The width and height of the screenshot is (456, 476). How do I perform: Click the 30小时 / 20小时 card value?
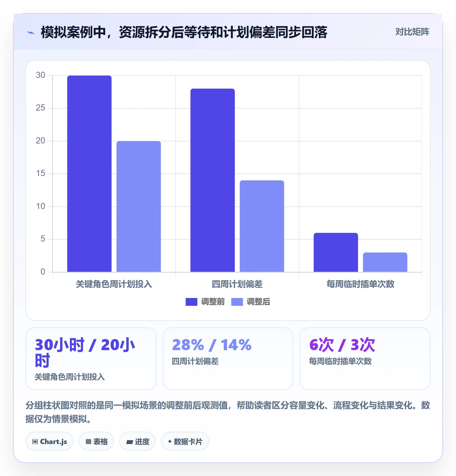pyautogui.click(x=85, y=353)
